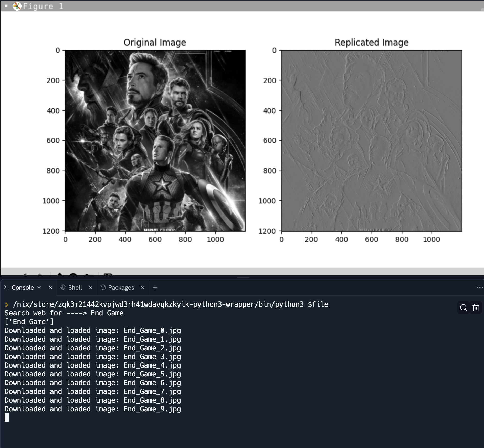Close the Console tab
This screenshot has width=484, height=448.
coord(50,287)
